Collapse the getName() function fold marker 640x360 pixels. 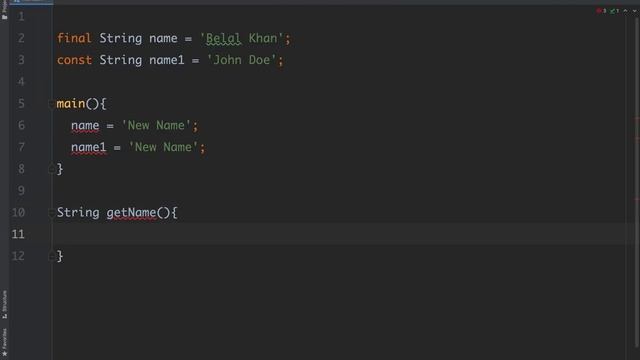[51, 213]
